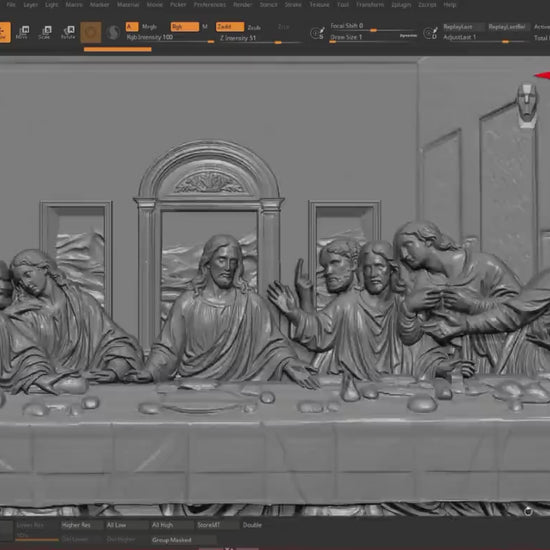Viewport: 550px width, 550px height.
Task: Toggle the A alpha channel button
Action: pos(132,27)
